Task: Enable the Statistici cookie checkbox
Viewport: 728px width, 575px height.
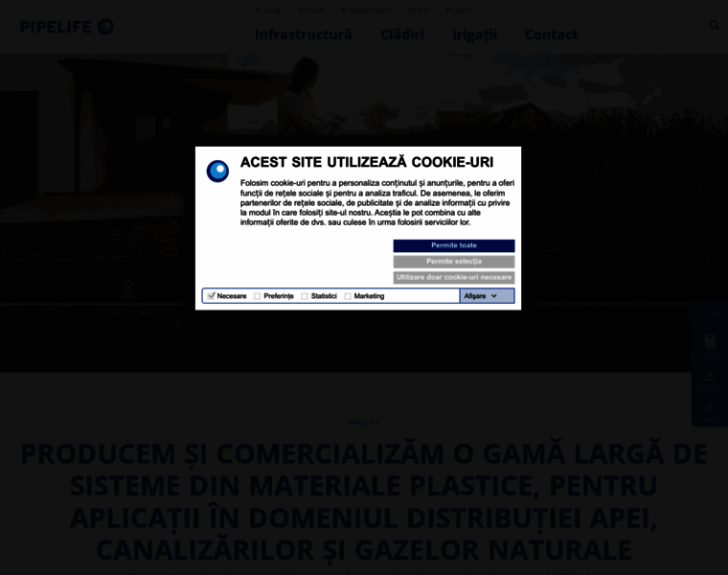Action: point(304,296)
